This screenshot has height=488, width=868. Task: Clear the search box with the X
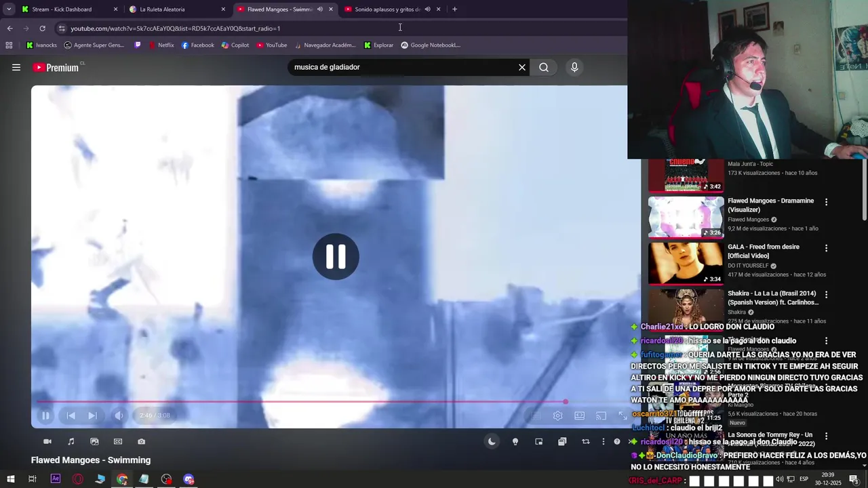(522, 67)
